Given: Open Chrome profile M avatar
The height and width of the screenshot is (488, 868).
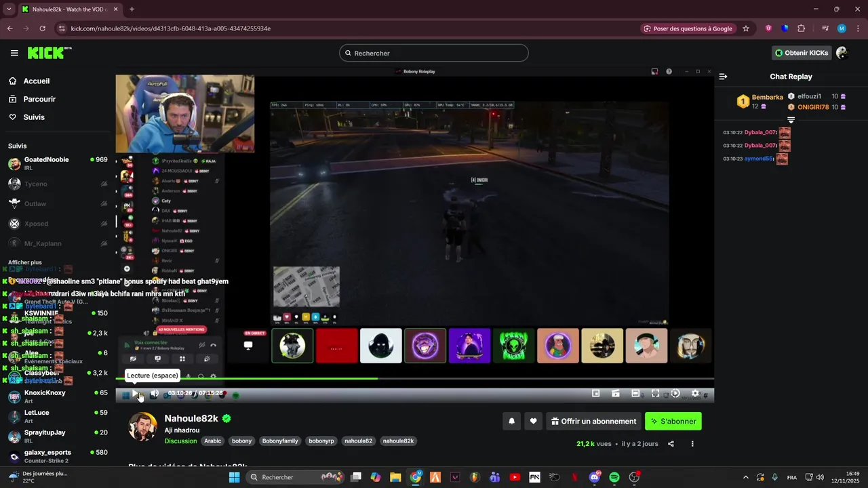Looking at the screenshot, I should (x=842, y=28).
